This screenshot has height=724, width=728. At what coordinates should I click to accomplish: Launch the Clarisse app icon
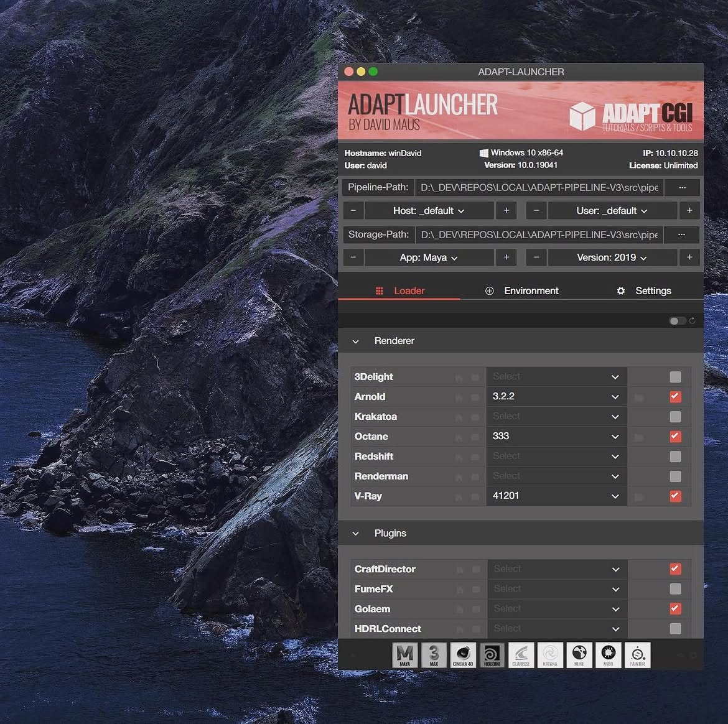521,655
